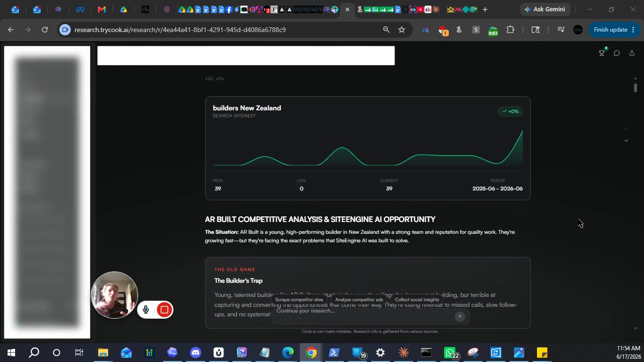Stop the screen recording

point(164,310)
